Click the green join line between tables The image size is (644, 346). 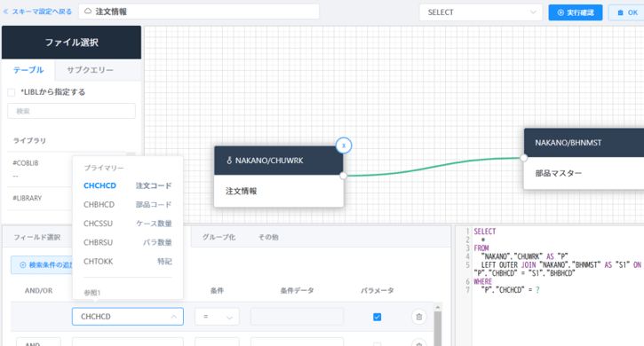click(433, 166)
